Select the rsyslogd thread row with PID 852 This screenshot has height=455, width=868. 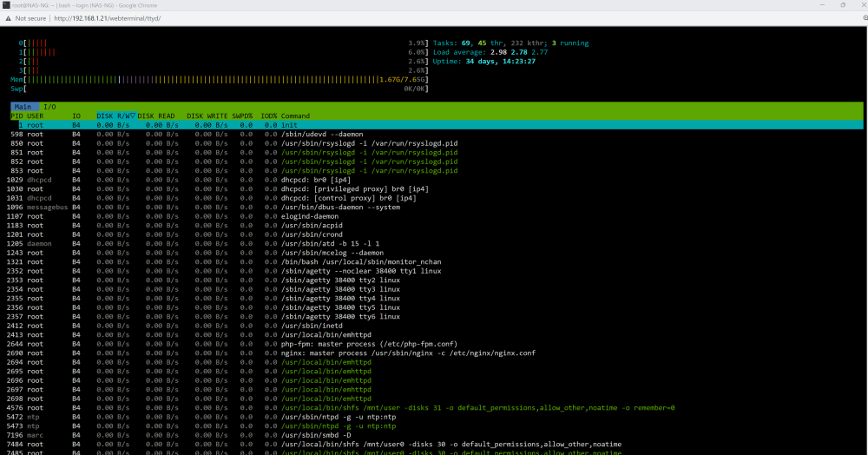click(x=437, y=162)
